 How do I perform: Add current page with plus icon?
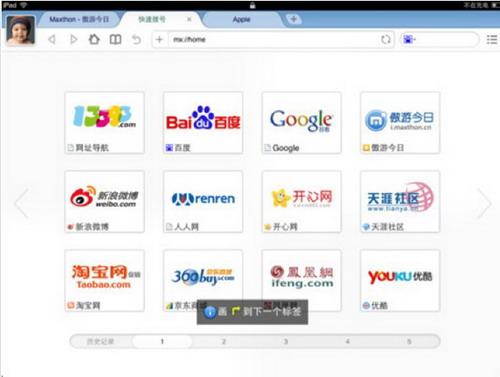pyautogui.click(x=159, y=39)
